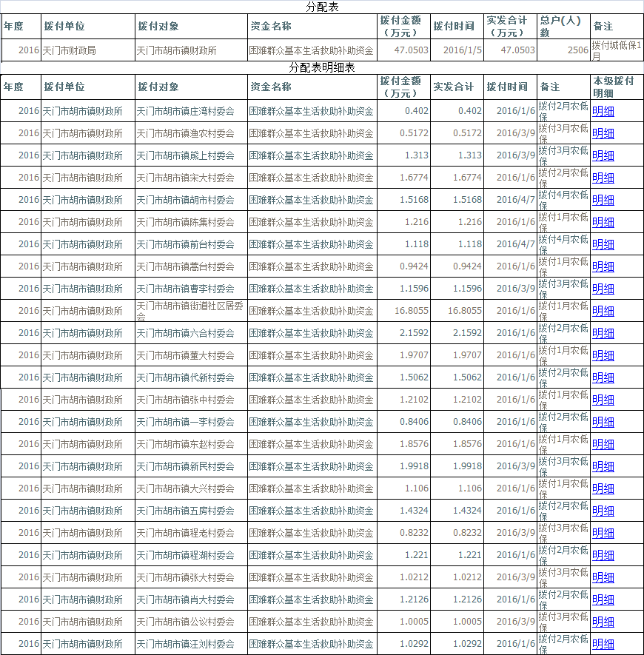This screenshot has height=655, width=644.
Task: Open 明细 link for 熊上村委会 row
Action: pos(603,156)
